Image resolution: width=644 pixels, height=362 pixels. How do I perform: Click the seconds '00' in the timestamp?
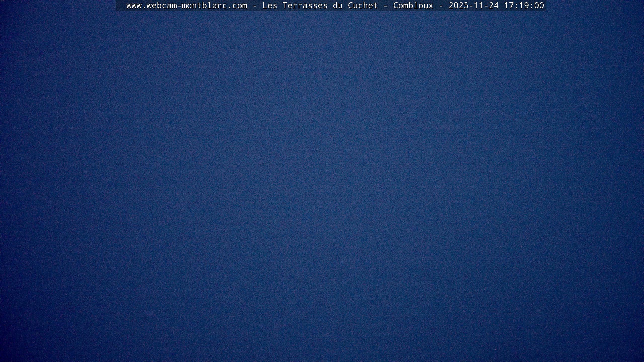(x=539, y=6)
